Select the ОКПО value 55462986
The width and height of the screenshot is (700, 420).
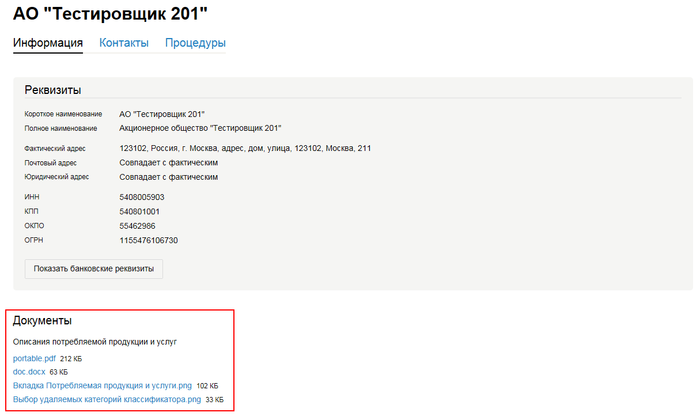137,226
